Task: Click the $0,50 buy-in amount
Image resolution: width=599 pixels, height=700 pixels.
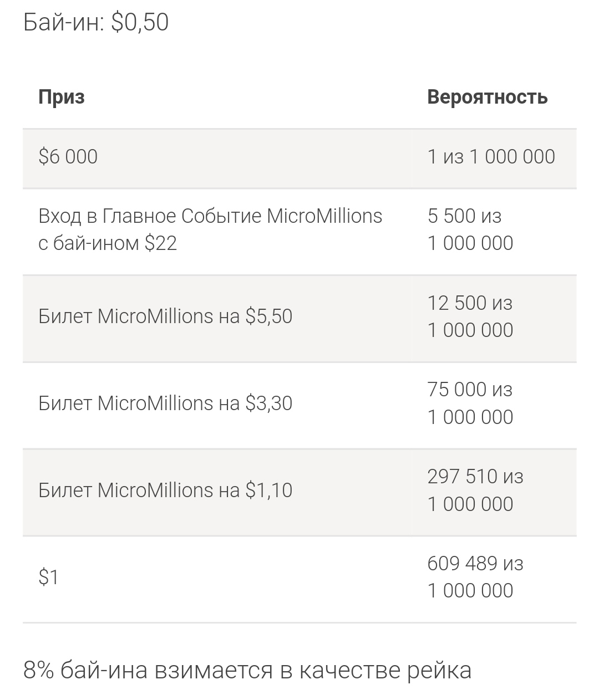Action: 140,22
